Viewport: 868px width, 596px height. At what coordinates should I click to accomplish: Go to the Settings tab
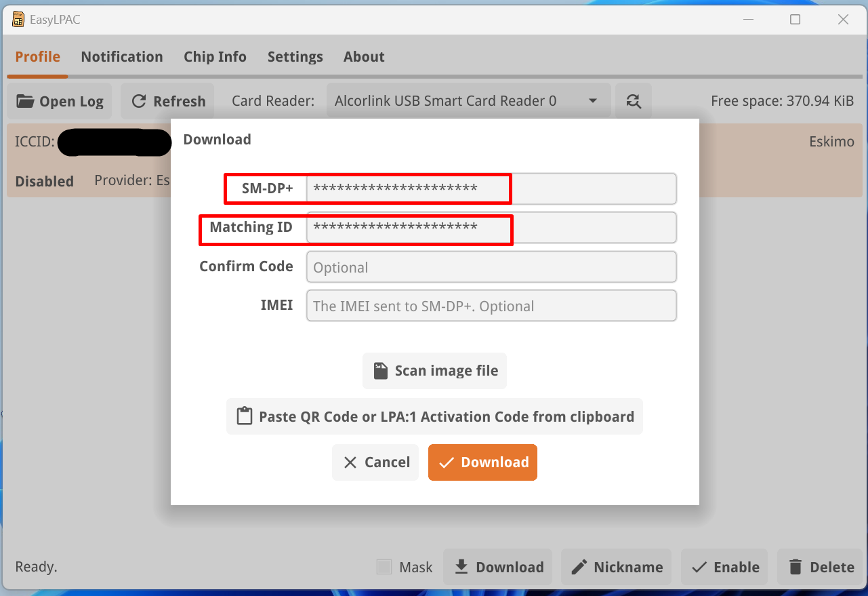pyautogui.click(x=295, y=57)
